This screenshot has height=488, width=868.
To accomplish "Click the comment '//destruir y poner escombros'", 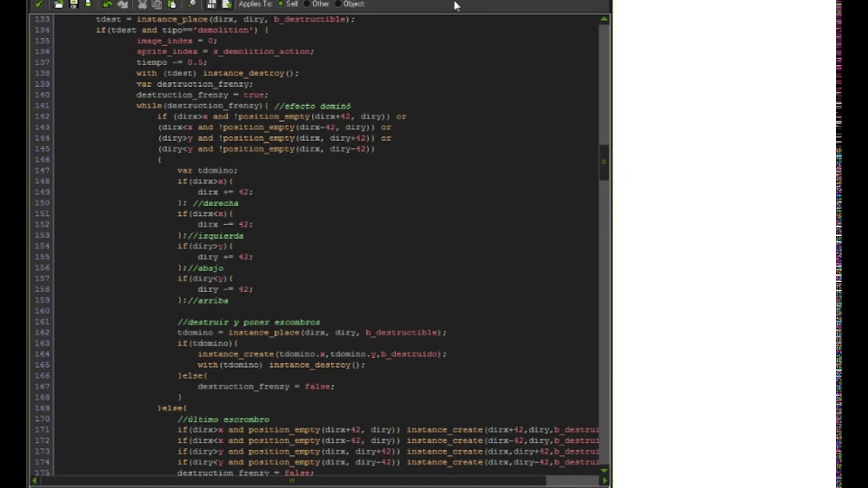I will point(248,322).
